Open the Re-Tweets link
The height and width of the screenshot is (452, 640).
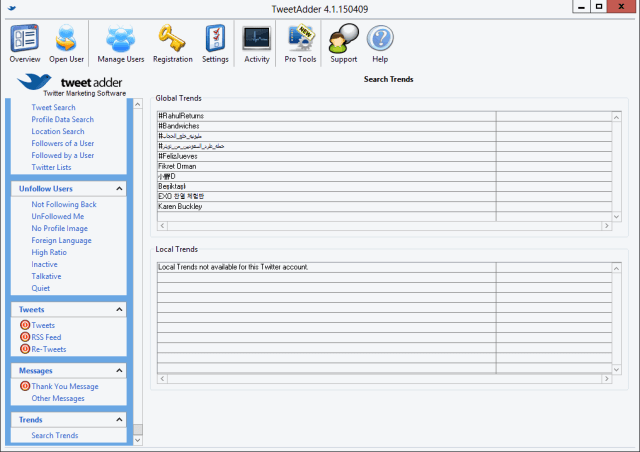point(49,350)
